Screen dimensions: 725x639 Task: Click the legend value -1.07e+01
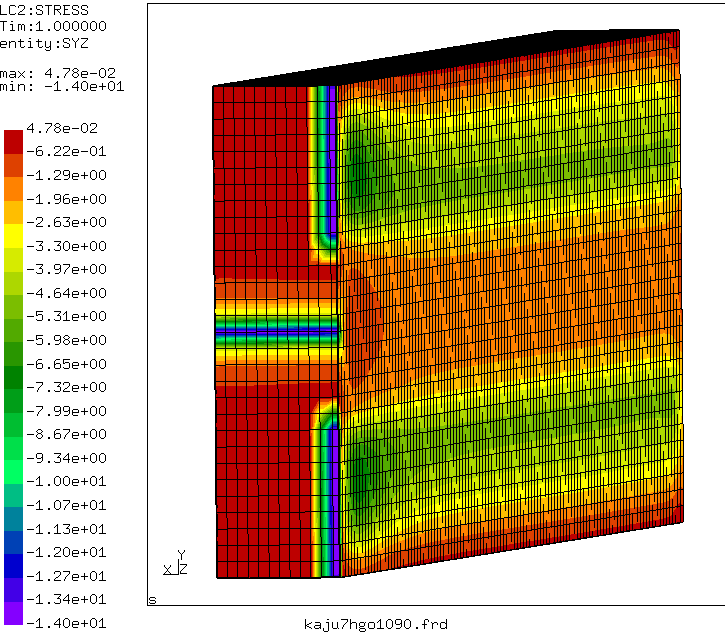66,505
